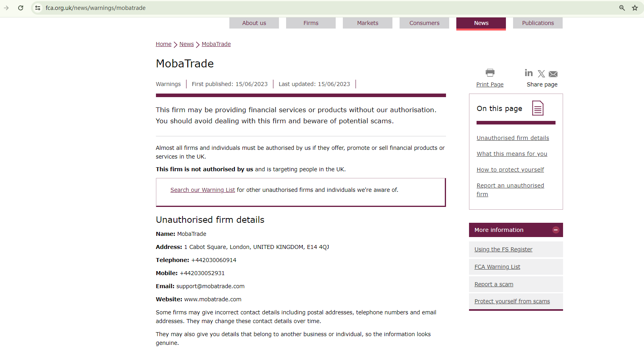Open the browser zoom magnifier icon
This screenshot has height=352, width=644.
point(622,8)
